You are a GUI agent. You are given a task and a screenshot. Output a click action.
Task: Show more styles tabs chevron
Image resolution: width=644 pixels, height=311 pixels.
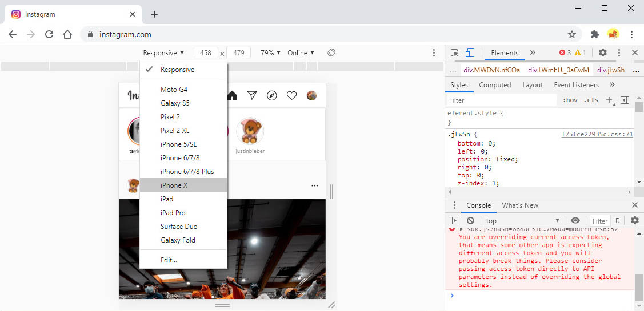tap(612, 85)
